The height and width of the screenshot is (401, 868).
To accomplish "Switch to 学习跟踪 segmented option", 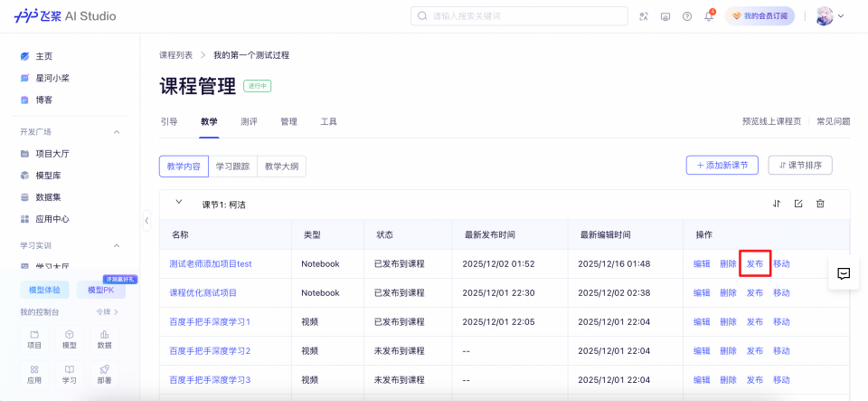I will click(232, 166).
